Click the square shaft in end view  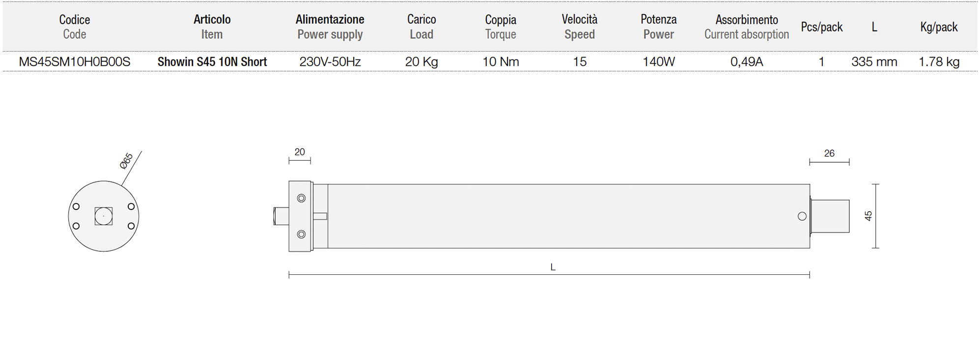[x=104, y=216]
